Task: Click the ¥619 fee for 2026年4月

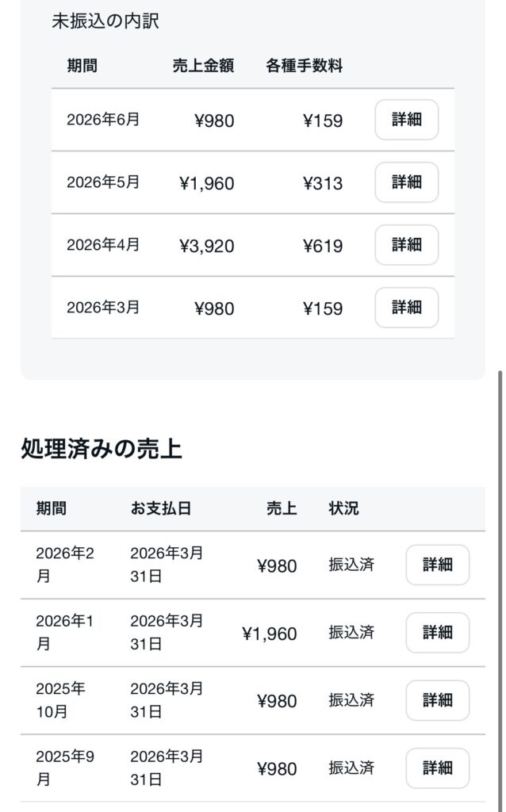Action: [323, 246]
